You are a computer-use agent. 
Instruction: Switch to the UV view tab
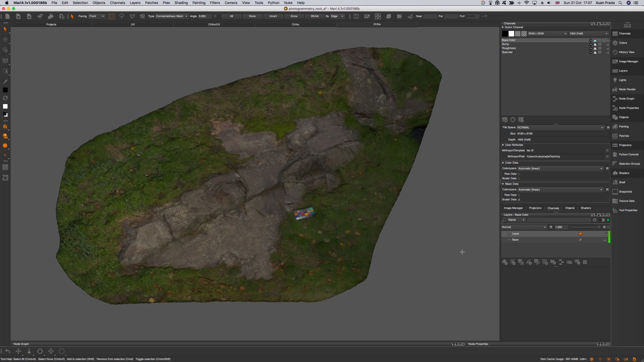[x=133, y=24]
